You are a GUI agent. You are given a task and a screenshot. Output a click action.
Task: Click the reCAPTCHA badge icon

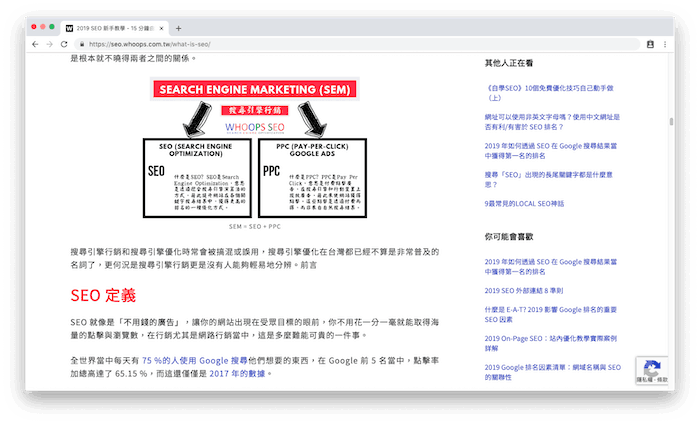point(652,370)
